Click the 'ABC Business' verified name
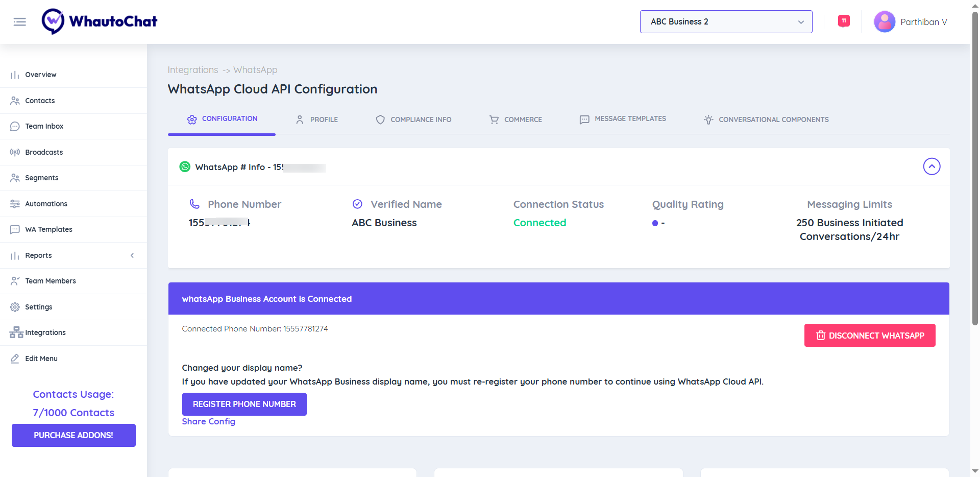The width and height of the screenshot is (980, 477). pyautogui.click(x=384, y=223)
